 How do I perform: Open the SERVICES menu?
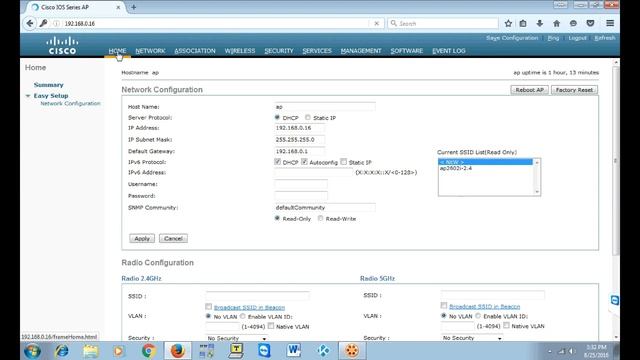tap(317, 51)
